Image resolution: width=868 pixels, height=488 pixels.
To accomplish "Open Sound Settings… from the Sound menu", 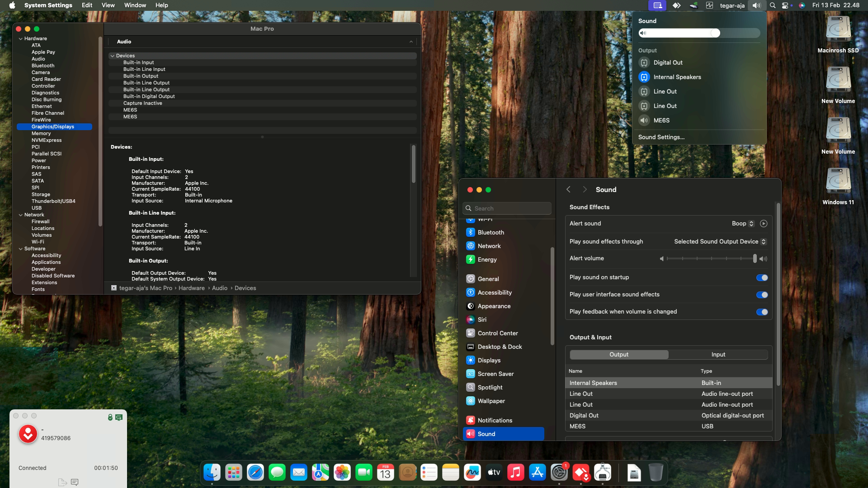I will click(x=661, y=137).
